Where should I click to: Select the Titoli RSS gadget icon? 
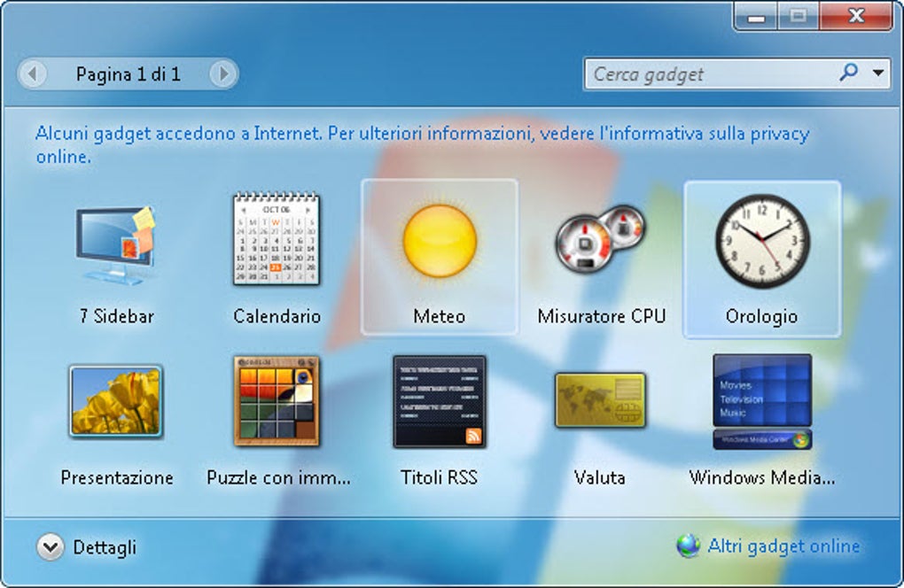(440, 401)
